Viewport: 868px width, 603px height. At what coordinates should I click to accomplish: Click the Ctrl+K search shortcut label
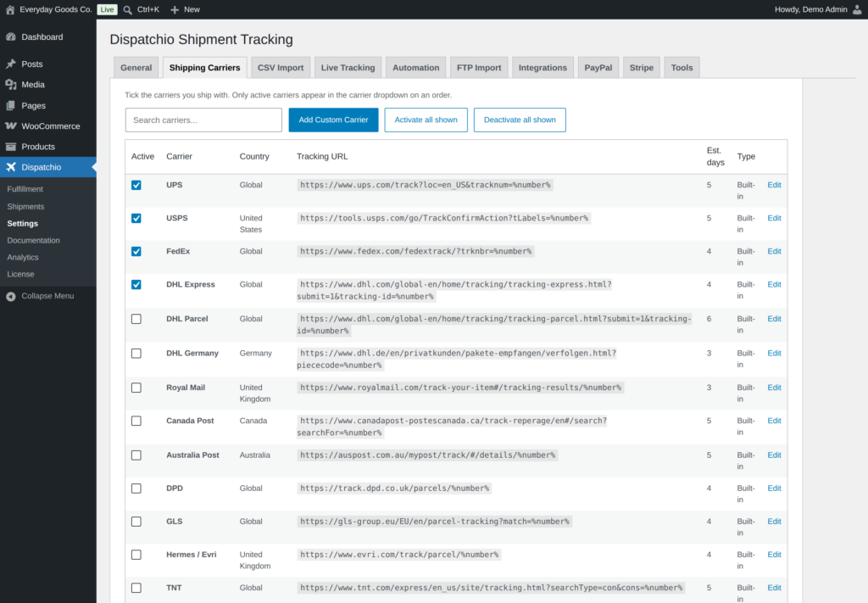point(148,9)
